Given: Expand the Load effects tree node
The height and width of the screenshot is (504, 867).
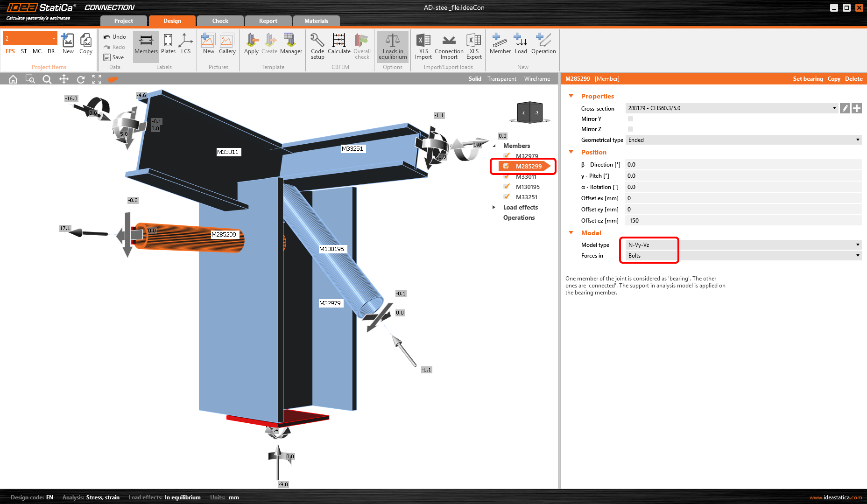Looking at the screenshot, I should click(494, 207).
